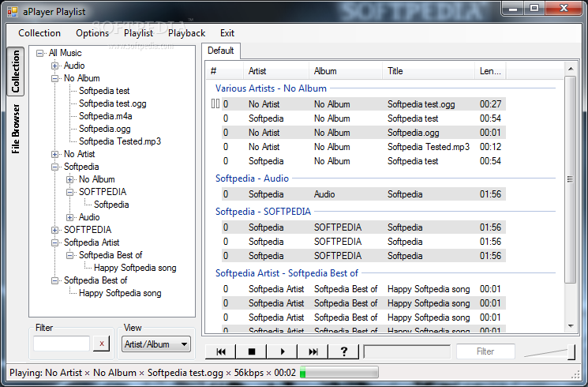
Task: Collapse the top-level No Album node
Action: (x=54, y=78)
